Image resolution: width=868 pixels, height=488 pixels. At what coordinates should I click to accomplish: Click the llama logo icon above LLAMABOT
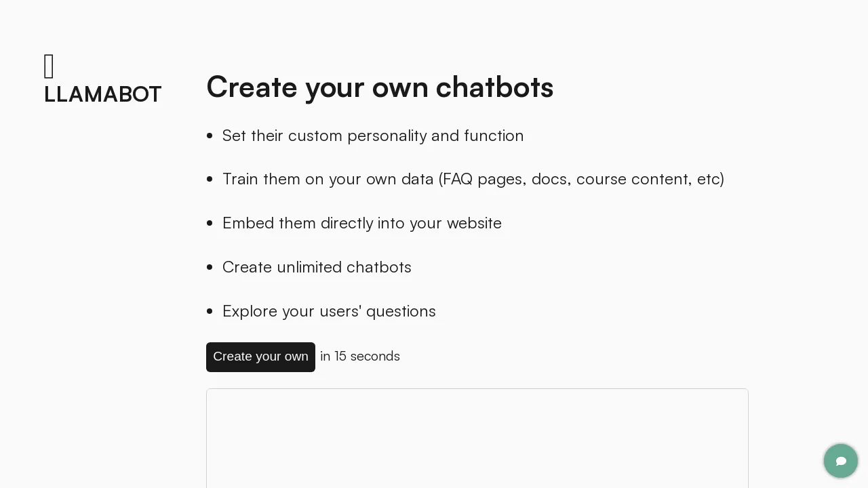(49, 66)
